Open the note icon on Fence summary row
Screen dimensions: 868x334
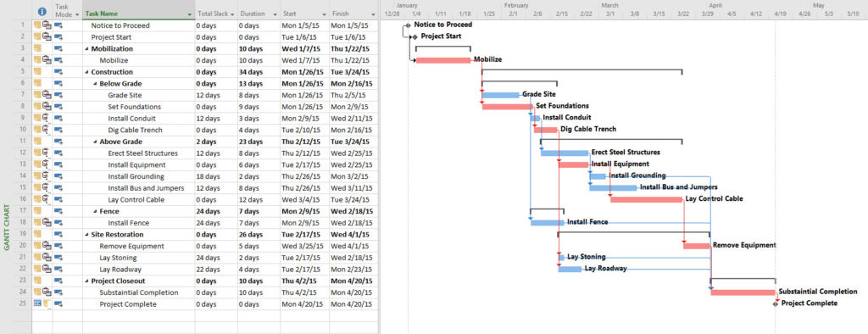(x=37, y=211)
